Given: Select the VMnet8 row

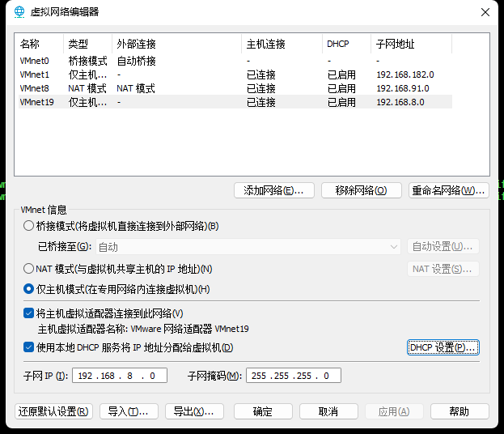Looking at the screenshot, I should click(x=235, y=88).
